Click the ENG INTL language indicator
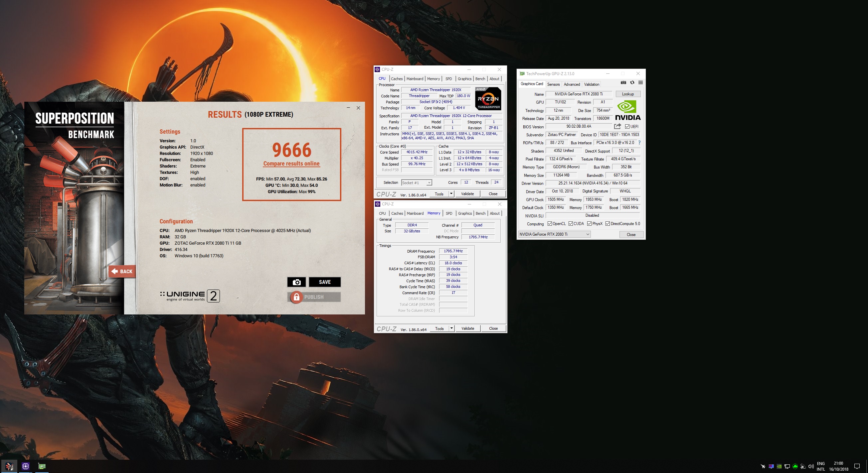868x473 pixels. (x=821, y=466)
